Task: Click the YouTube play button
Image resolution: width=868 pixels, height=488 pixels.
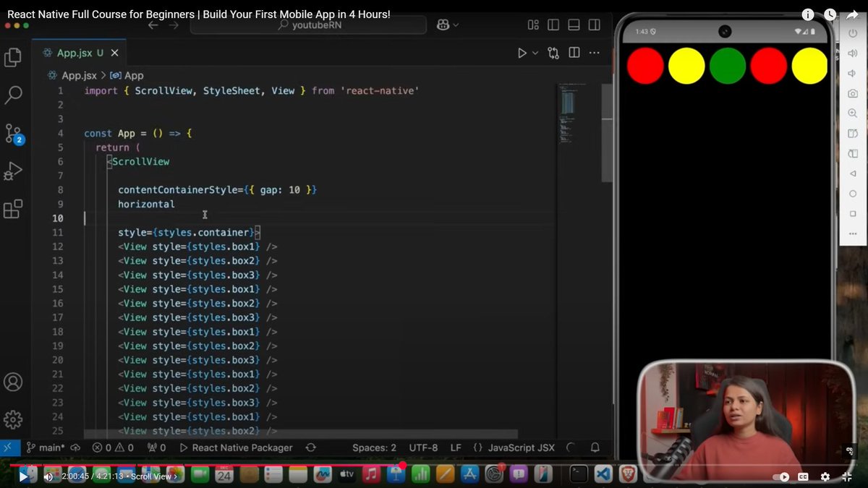Action: [23, 476]
